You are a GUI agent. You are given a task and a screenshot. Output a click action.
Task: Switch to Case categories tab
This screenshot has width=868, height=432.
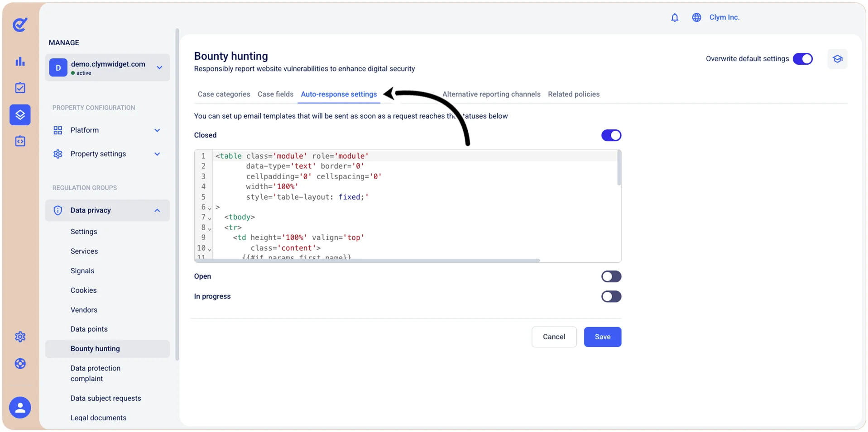click(224, 94)
